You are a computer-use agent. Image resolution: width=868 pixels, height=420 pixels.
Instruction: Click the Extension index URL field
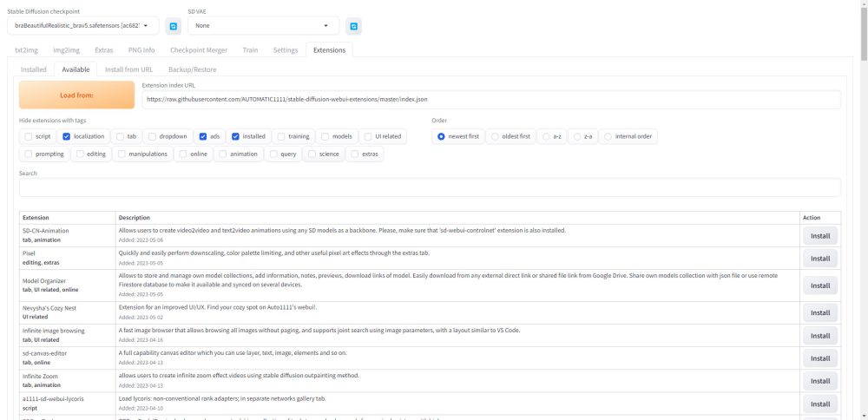491,100
